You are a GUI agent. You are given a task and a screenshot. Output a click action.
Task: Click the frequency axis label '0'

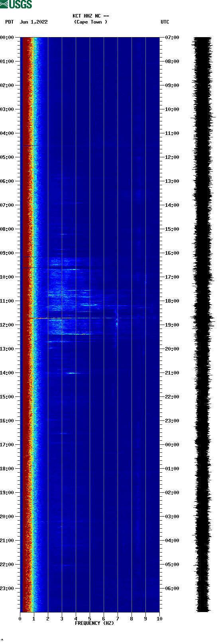(20, 619)
